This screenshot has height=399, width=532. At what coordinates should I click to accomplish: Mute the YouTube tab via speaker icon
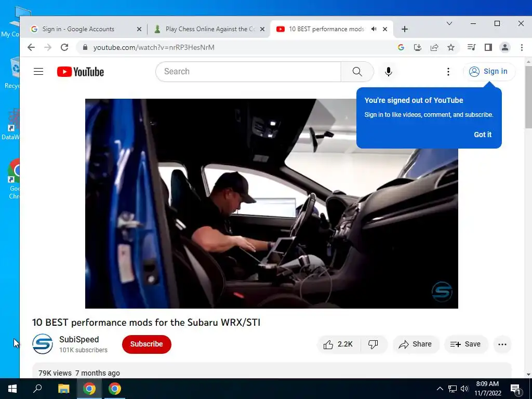click(x=374, y=29)
